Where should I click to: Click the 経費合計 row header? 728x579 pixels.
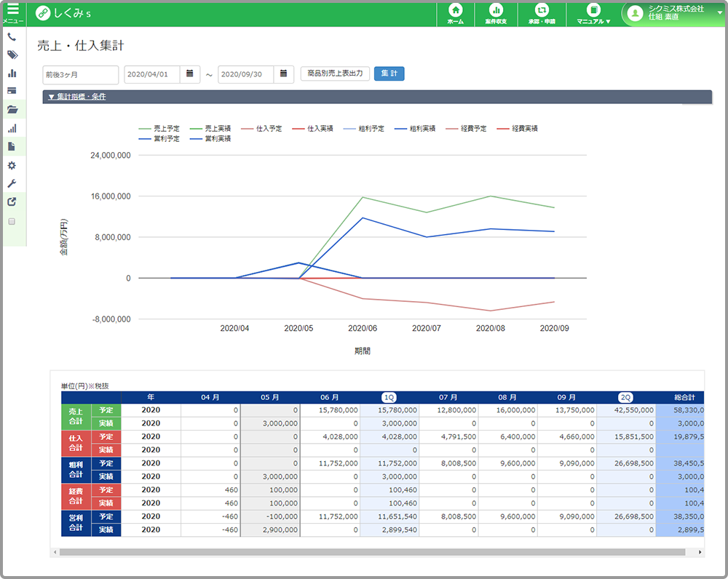[76, 496]
